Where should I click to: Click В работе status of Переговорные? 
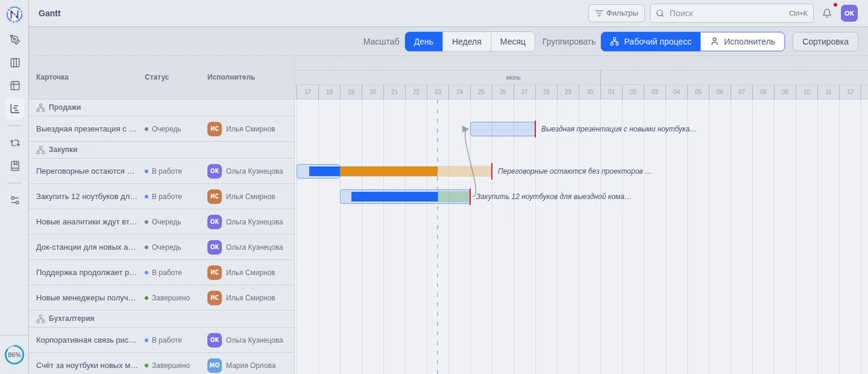(x=163, y=171)
